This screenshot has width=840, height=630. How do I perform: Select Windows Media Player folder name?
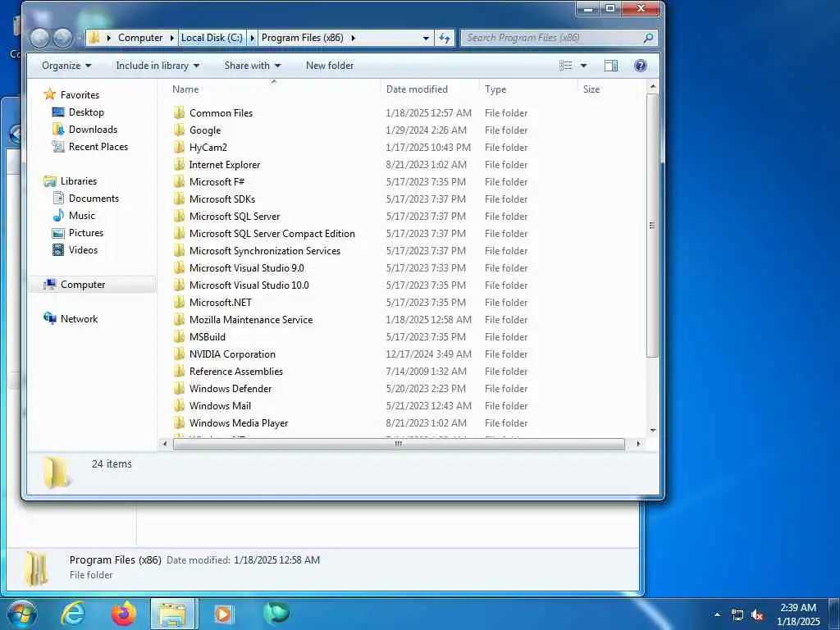239,422
